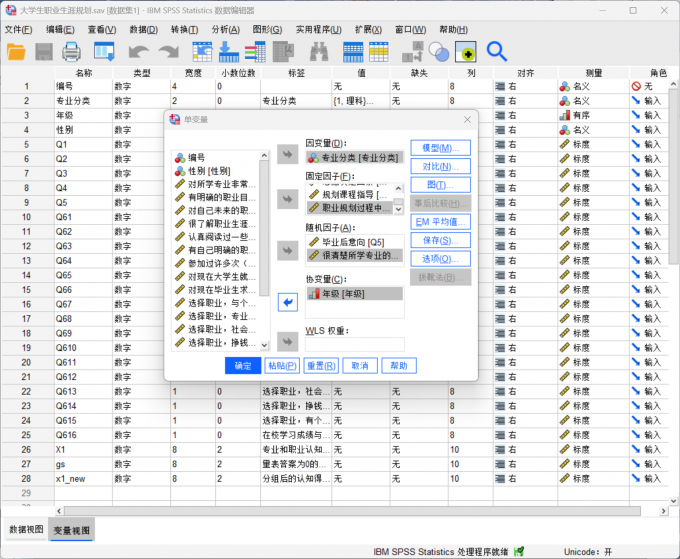680x559 pixels.
Task: Confirm the dialog with 确定
Action: pyautogui.click(x=243, y=366)
